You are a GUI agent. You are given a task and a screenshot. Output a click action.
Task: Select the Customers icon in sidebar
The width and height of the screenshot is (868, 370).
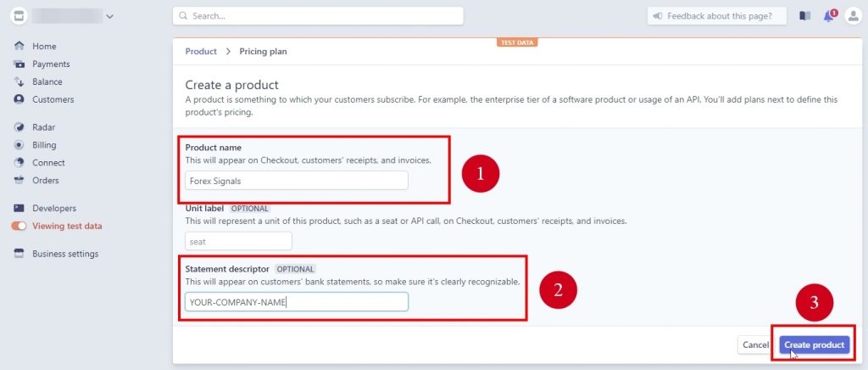[19, 99]
